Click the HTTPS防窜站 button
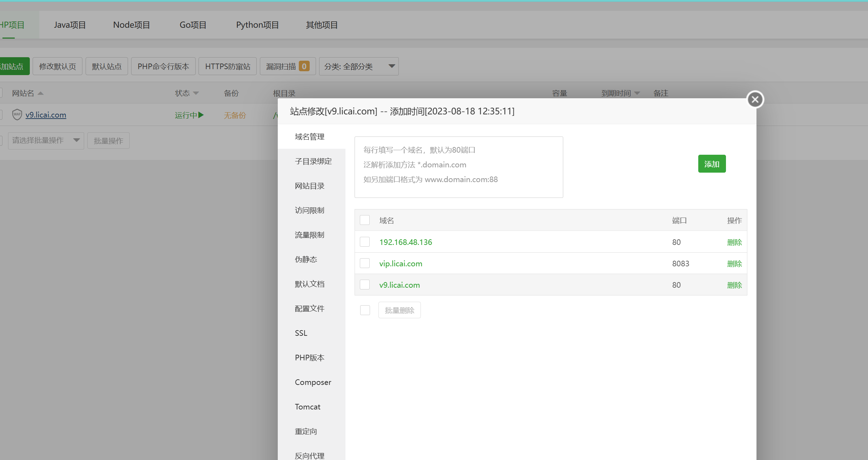This screenshot has height=460, width=868. click(x=228, y=66)
